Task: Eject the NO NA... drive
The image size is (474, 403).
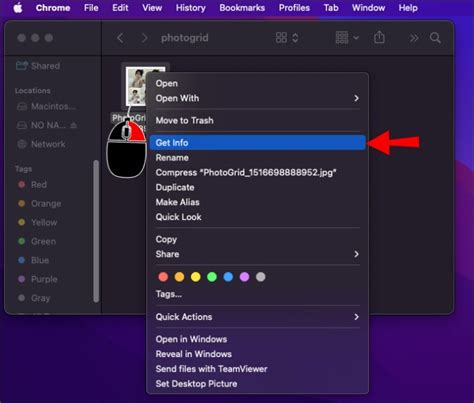Action: 74,125
